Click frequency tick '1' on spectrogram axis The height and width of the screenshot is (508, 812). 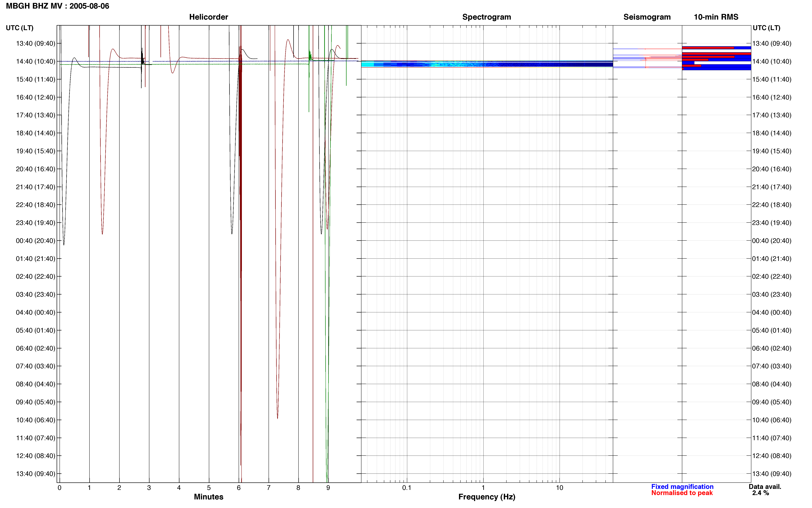click(483, 488)
